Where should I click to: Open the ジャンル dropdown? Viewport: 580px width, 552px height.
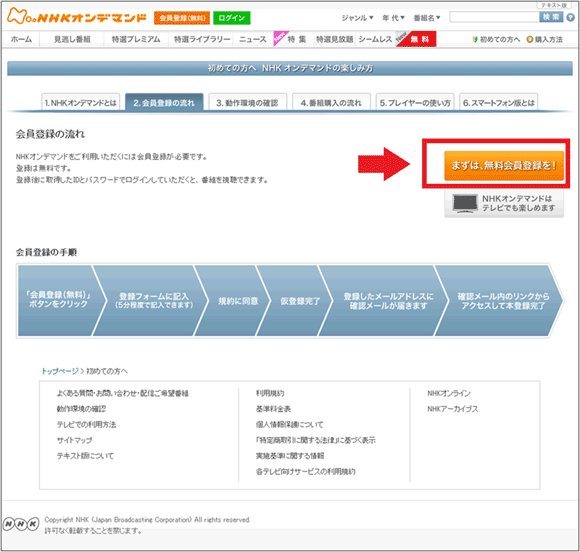point(357,18)
